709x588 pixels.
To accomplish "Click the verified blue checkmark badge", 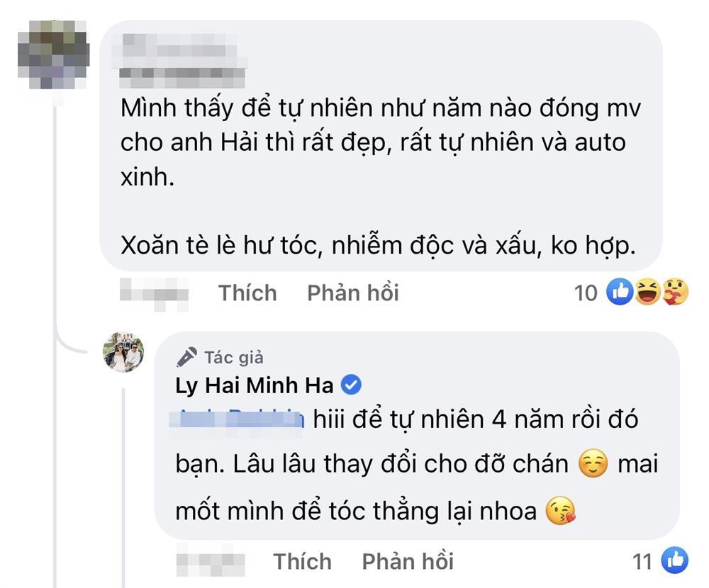I will pos(350,385).
